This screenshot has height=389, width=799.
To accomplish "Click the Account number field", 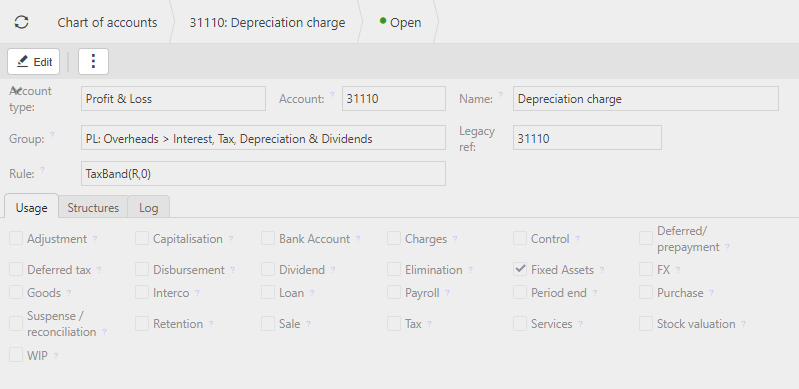I will tap(393, 98).
